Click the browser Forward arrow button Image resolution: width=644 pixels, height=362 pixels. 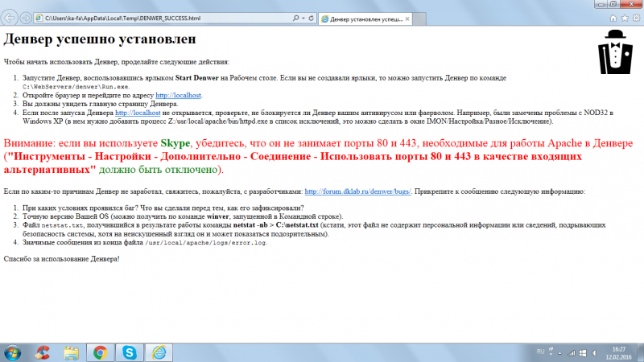pyautogui.click(x=27, y=17)
